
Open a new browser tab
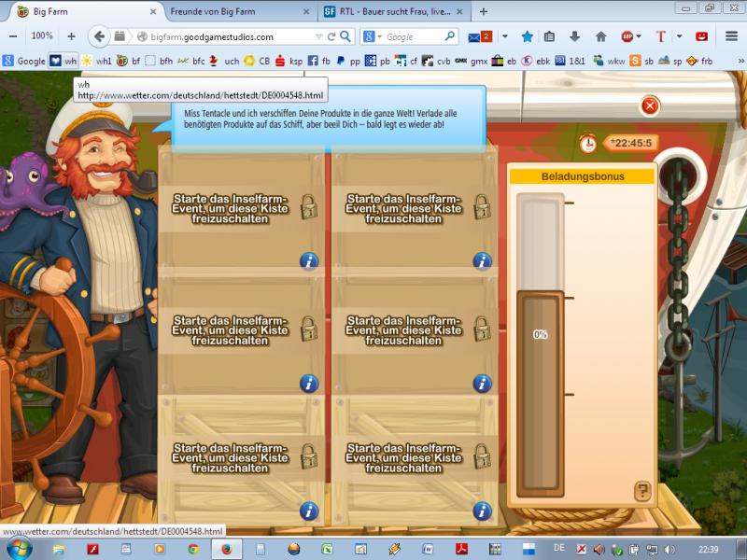[483, 11]
